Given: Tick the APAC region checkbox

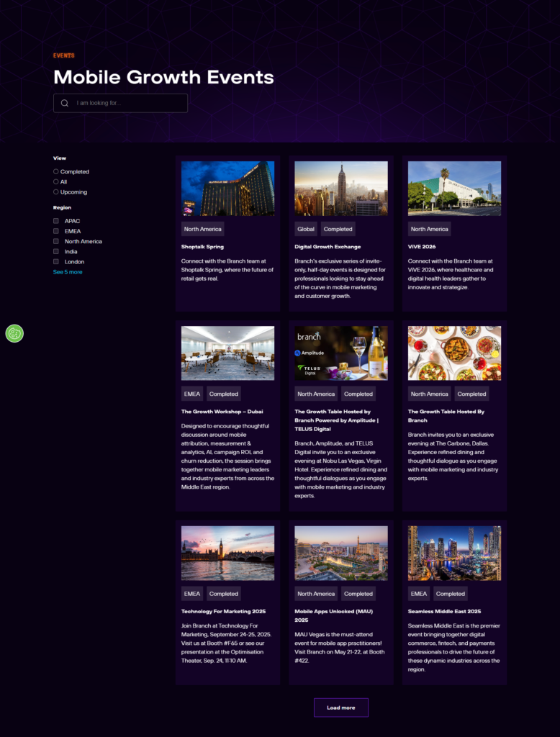Looking at the screenshot, I should (56, 221).
